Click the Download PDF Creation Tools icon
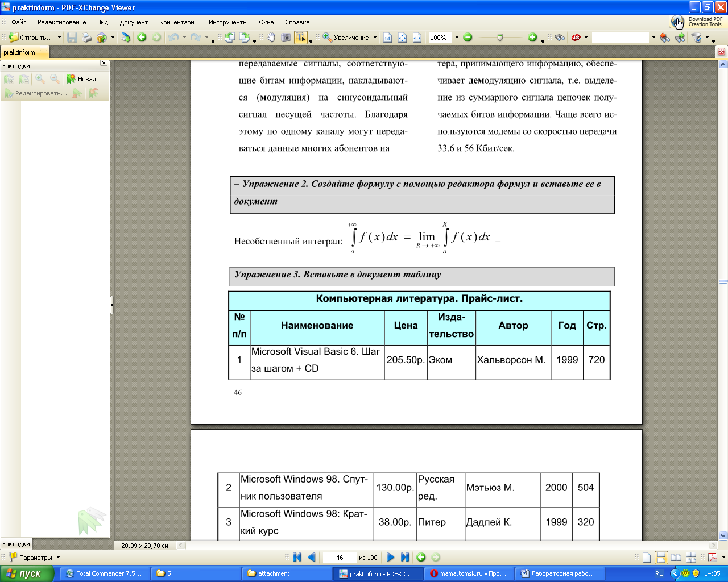 coord(677,22)
